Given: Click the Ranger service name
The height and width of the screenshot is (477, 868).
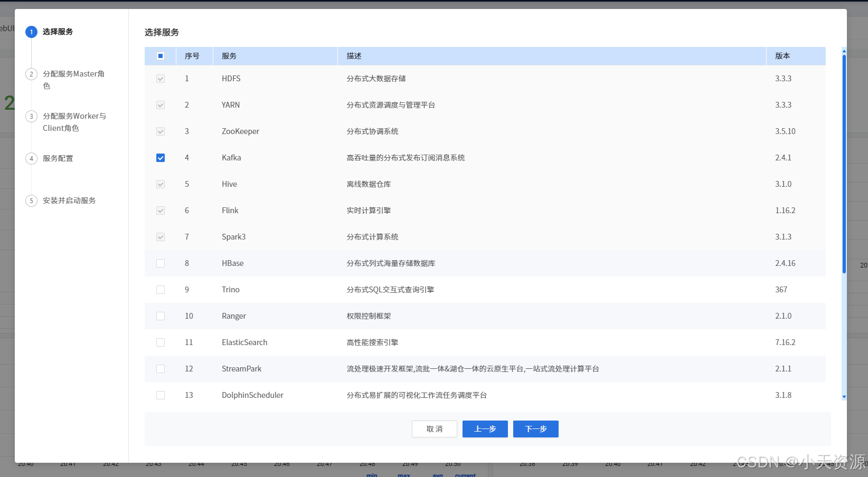Looking at the screenshot, I should tap(234, 316).
